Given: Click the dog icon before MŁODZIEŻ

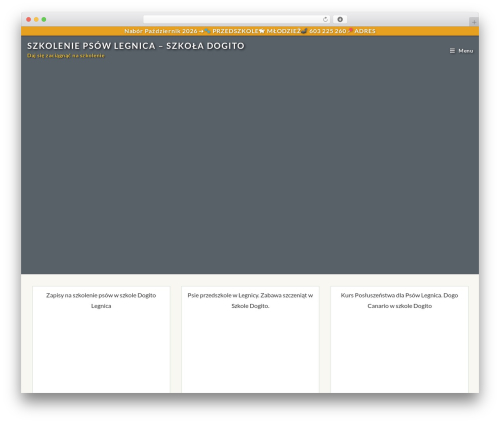Looking at the screenshot, I should click(x=262, y=31).
